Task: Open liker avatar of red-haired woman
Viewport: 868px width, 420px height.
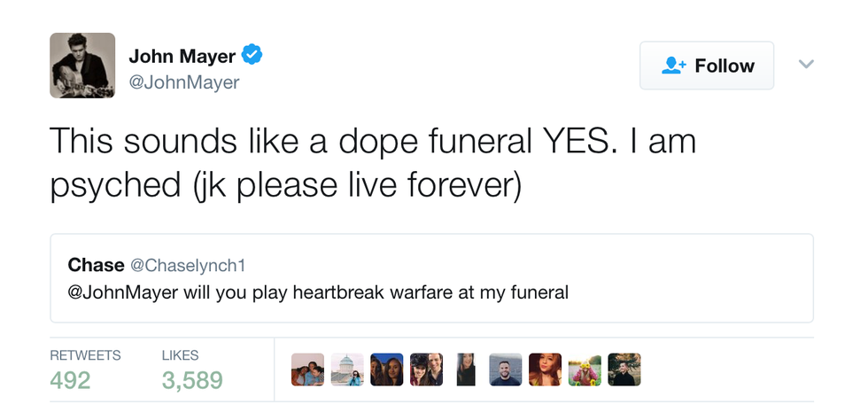Action: 545,369
